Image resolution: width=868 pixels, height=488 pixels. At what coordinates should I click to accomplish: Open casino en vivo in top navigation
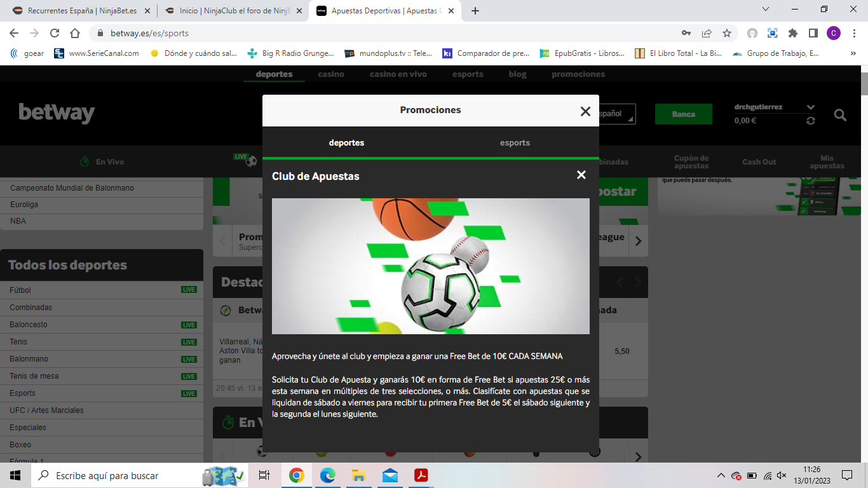tap(398, 74)
